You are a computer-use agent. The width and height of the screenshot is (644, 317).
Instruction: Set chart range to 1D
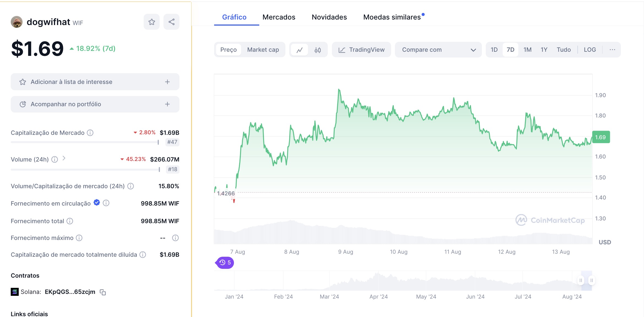[494, 50]
